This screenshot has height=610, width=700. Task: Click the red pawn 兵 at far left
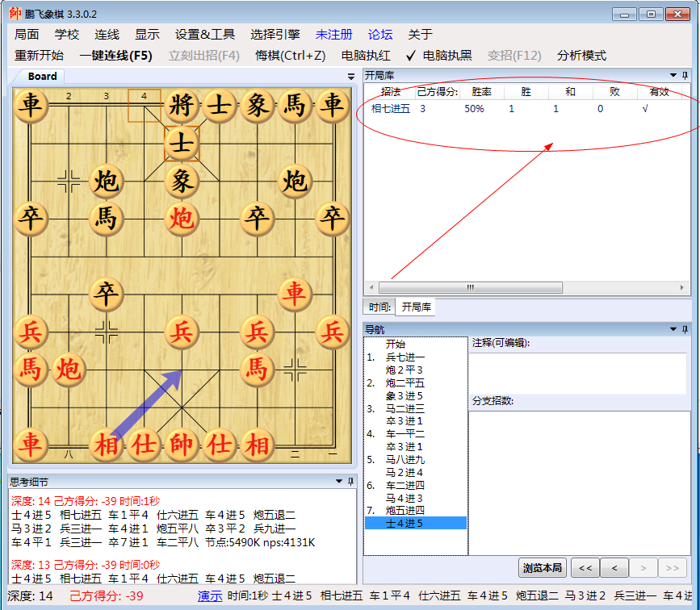click(x=31, y=332)
